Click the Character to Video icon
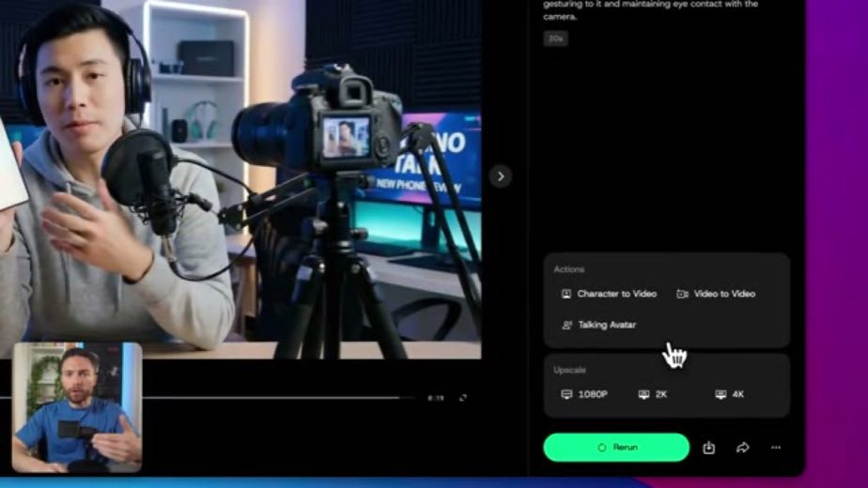This screenshot has width=868, height=488. click(566, 294)
